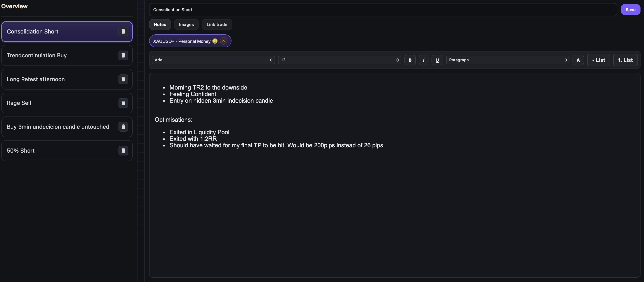Delete the Rage Sell journal entry
644x282 pixels.
click(x=123, y=103)
